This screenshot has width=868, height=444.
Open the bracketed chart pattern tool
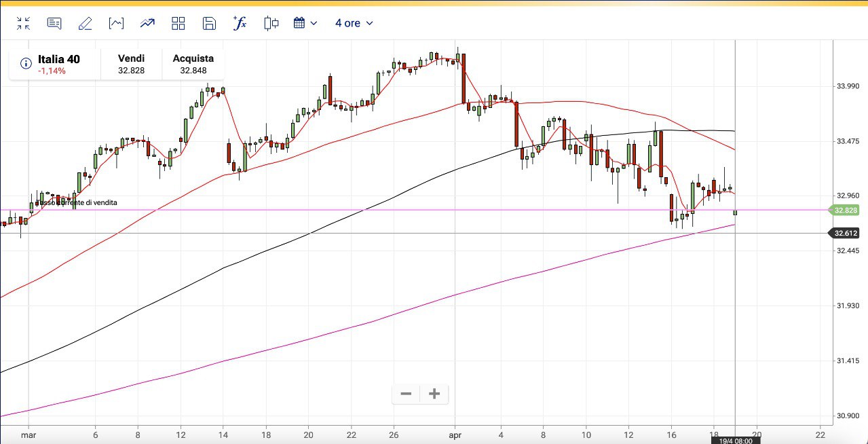tap(116, 24)
